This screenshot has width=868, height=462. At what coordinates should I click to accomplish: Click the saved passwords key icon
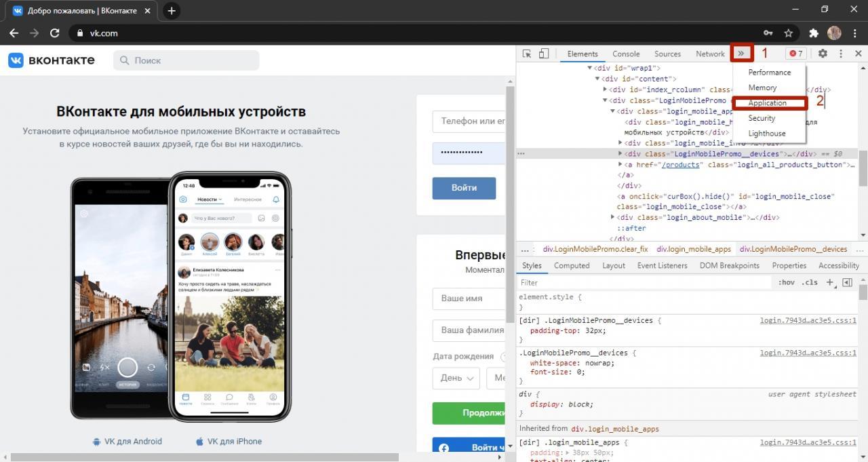(768, 33)
